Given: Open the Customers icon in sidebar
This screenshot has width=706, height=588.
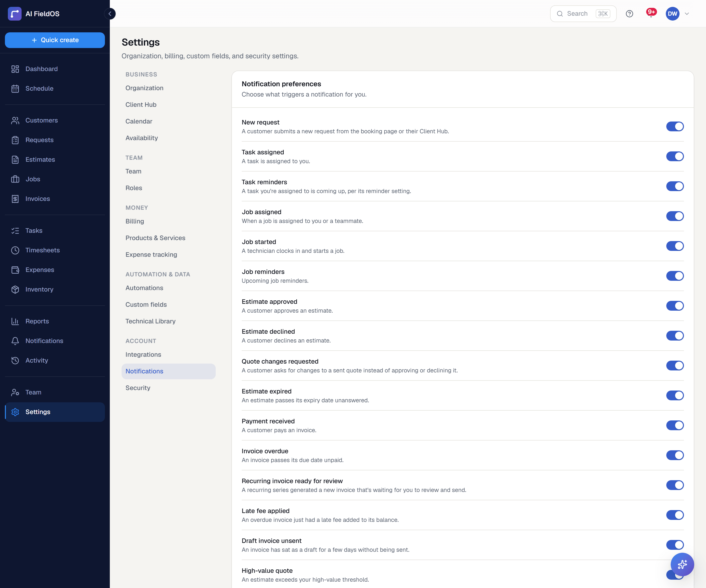Looking at the screenshot, I should [15, 121].
